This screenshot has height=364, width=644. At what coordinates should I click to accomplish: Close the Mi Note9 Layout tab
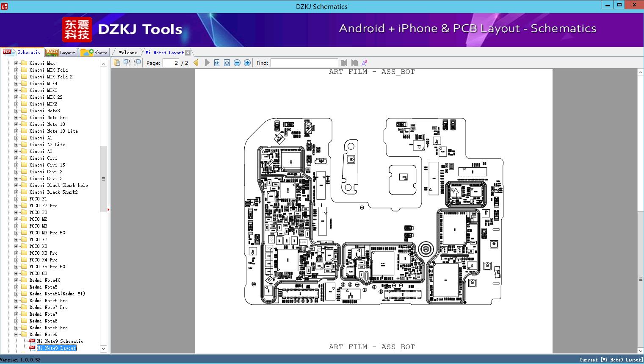pos(188,53)
